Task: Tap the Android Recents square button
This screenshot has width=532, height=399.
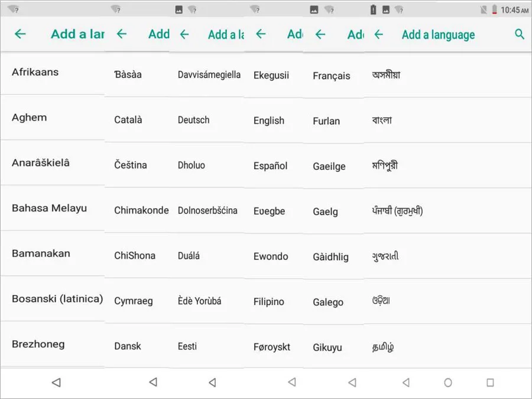Action: 490,382
